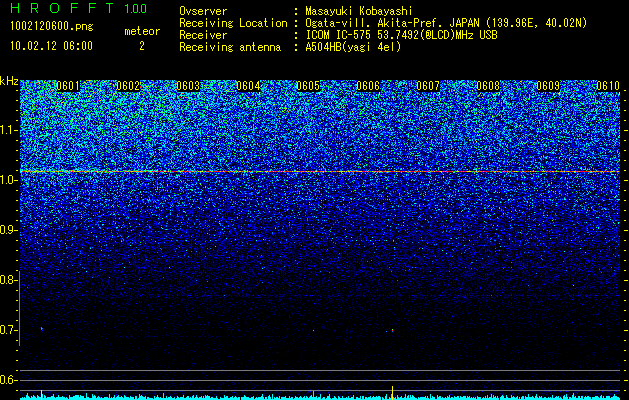Click the meteor count label
Screen dimensions: 629x400
click(142, 31)
